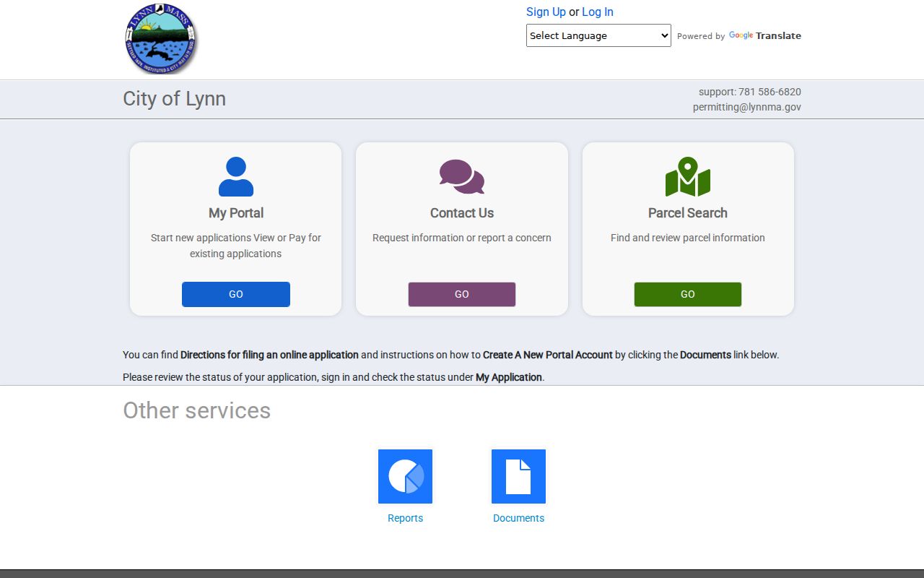924x578 pixels.
Task: Click the Reports text link
Action: 405,518
